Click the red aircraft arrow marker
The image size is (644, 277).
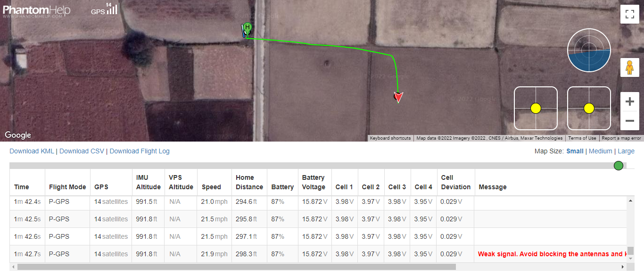(x=399, y=97)
